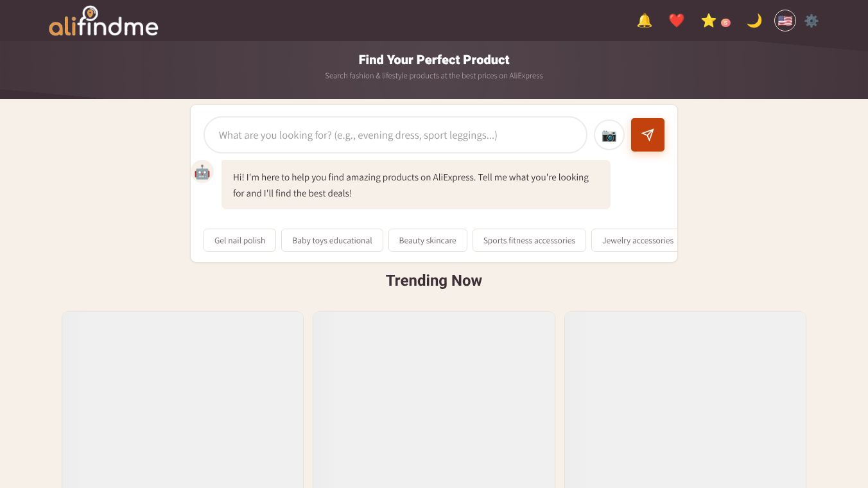The width and height of the screenshot is (868, 488).
Task: Click the camera image search icon
Action: 609,135
